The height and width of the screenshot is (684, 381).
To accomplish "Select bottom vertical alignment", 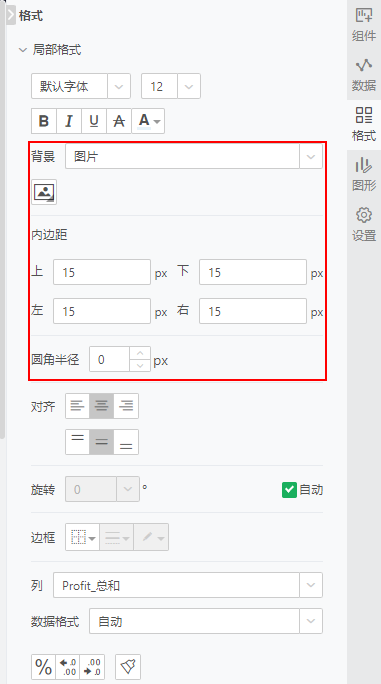I will (126, 442).
